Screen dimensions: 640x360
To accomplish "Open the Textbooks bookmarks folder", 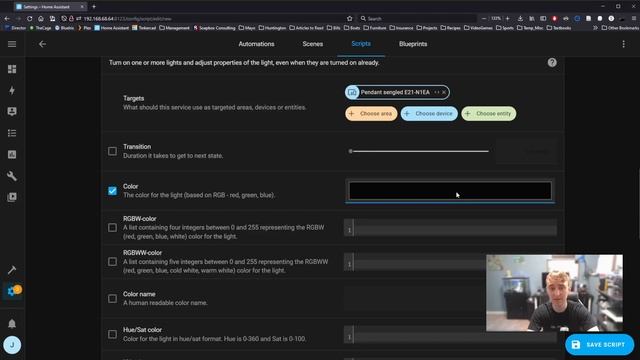I will pos(559,28).
